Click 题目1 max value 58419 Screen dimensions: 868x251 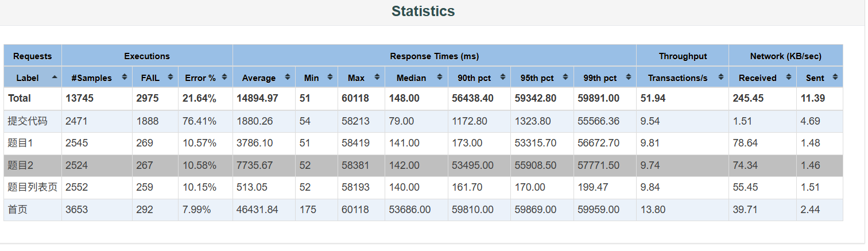355,143
